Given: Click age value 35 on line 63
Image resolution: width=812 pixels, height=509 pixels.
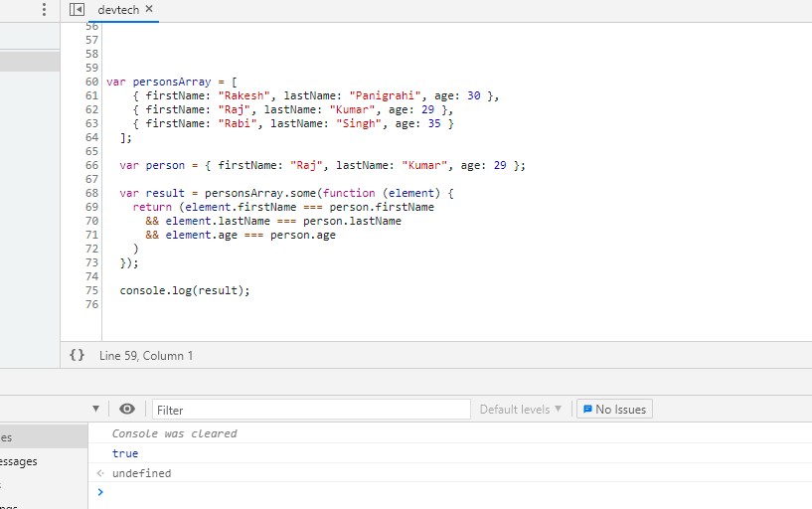Looking at the screenshot, I should [x=434, y=123].
